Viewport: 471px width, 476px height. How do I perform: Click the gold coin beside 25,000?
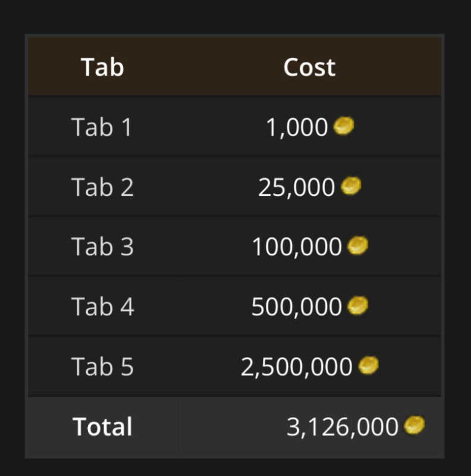click(x=351, y=186)
